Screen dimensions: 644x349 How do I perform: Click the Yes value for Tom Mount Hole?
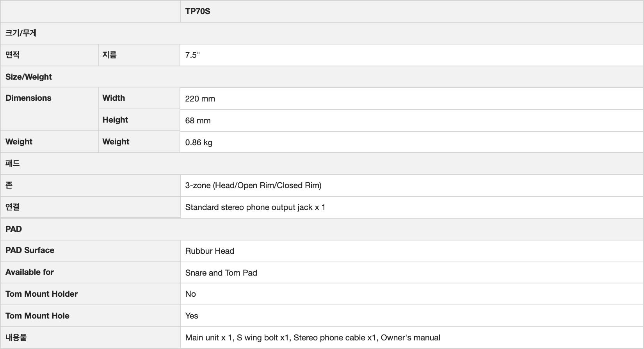[192, 316]
